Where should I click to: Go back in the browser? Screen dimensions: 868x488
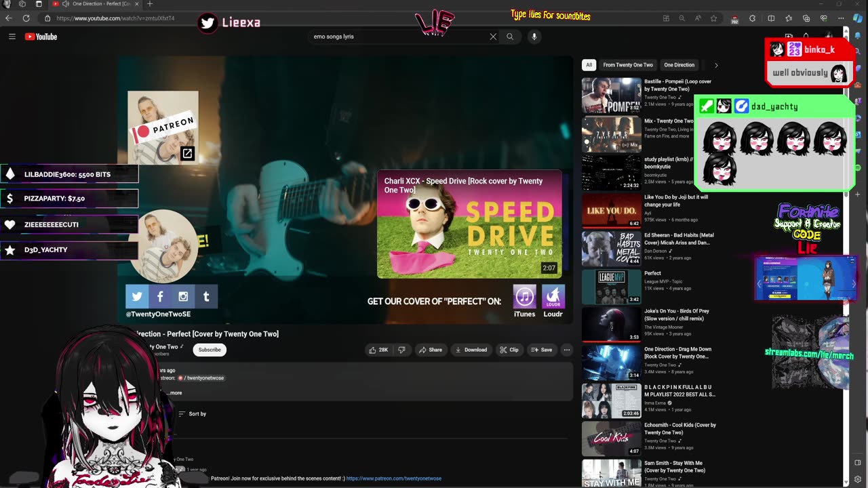click(x=9, y=18)
